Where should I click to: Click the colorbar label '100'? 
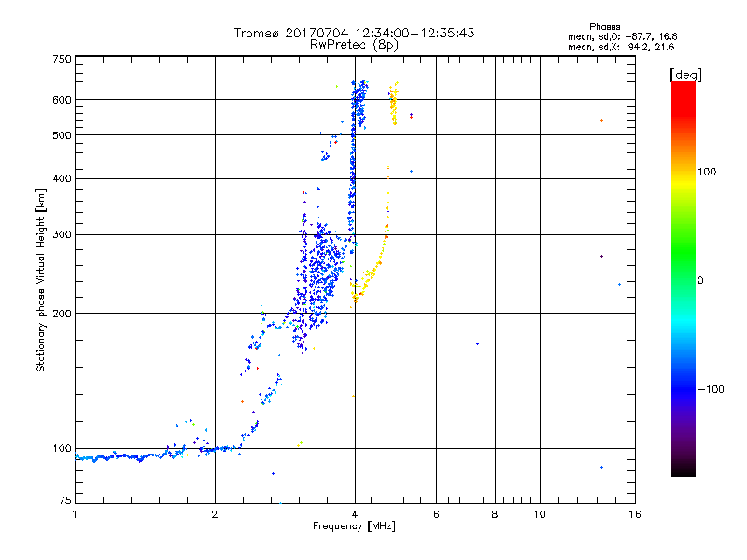click(x=707, y=172)
